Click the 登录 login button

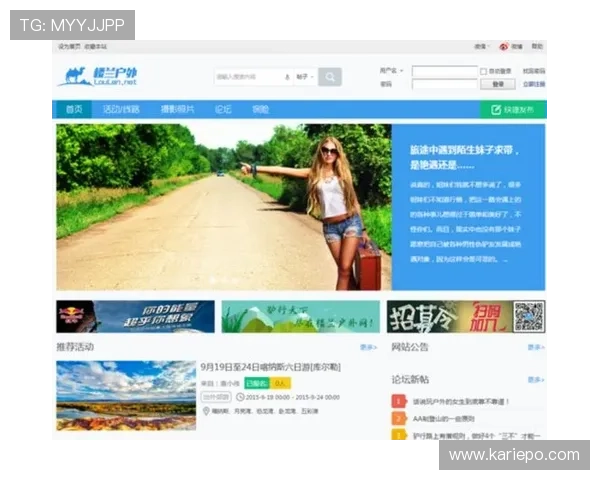(x=497, y=84)
